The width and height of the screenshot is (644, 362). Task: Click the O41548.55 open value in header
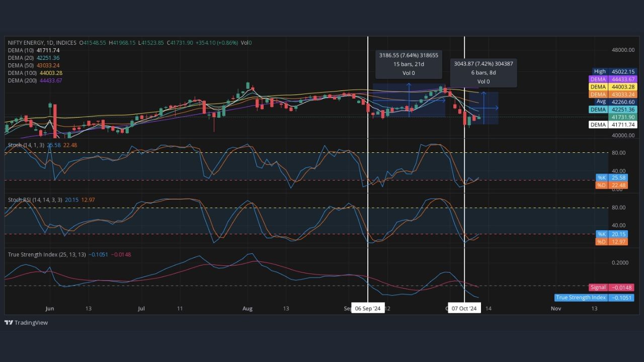[93, 43]
